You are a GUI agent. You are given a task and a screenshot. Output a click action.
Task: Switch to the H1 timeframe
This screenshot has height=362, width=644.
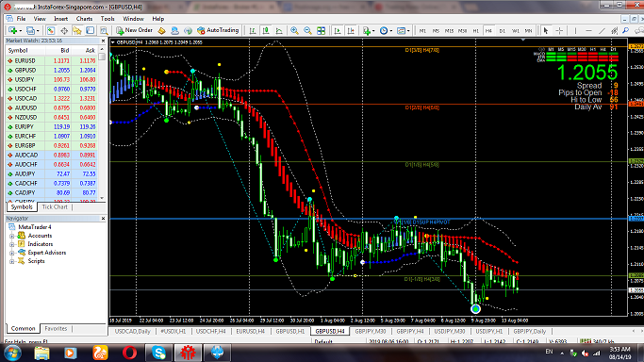475,31
